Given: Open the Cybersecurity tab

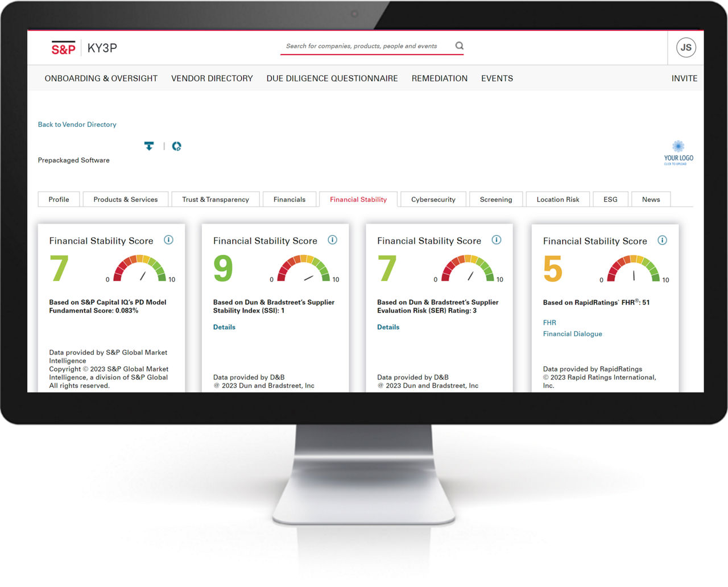Looking at the screenshot, I should click(433, 199).
